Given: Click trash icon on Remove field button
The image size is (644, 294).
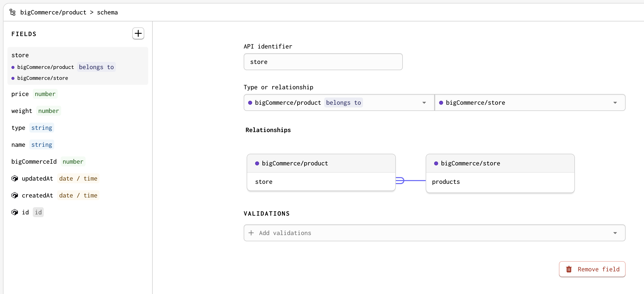Looking at the screenshot, I should (569, 269).
